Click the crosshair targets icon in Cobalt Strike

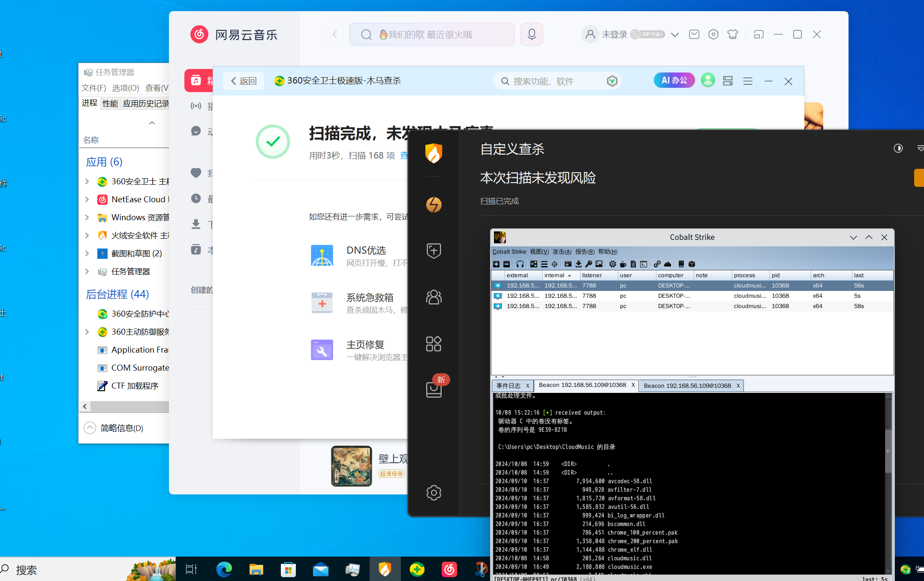(x=554, y=264)
